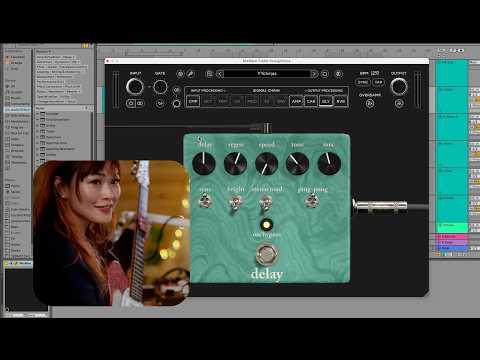Select highlighted Audio Effects category in Ableton browser
The height and width of the screenshot is (360, 480).
click(x=17, y=109)
